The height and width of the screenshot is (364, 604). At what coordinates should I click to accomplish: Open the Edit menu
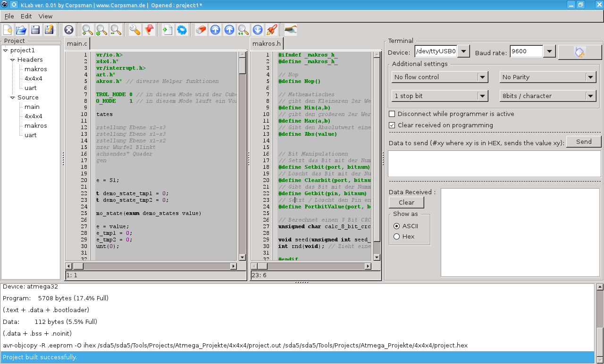(x=26, y=16)
